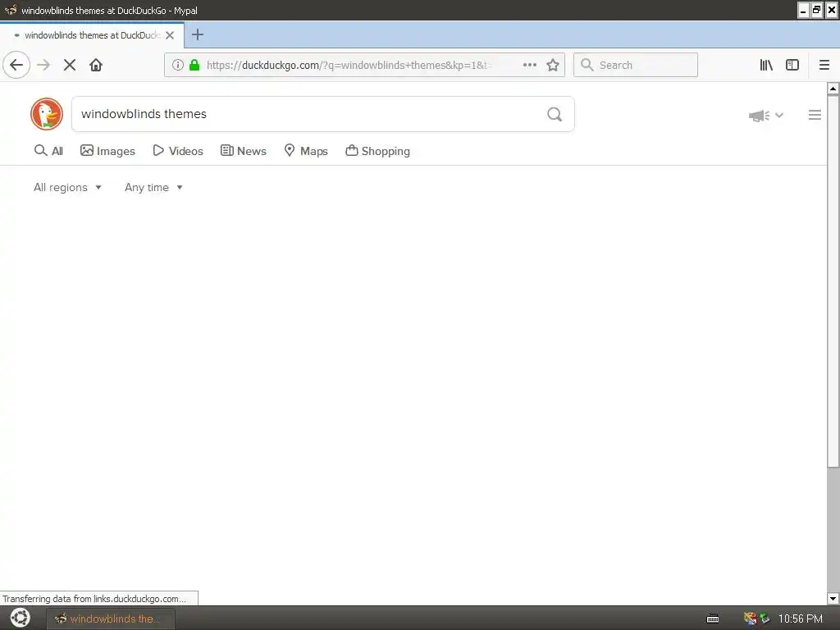Open the Library bookmarks icon
840x630 pixels.
(766, 66)
